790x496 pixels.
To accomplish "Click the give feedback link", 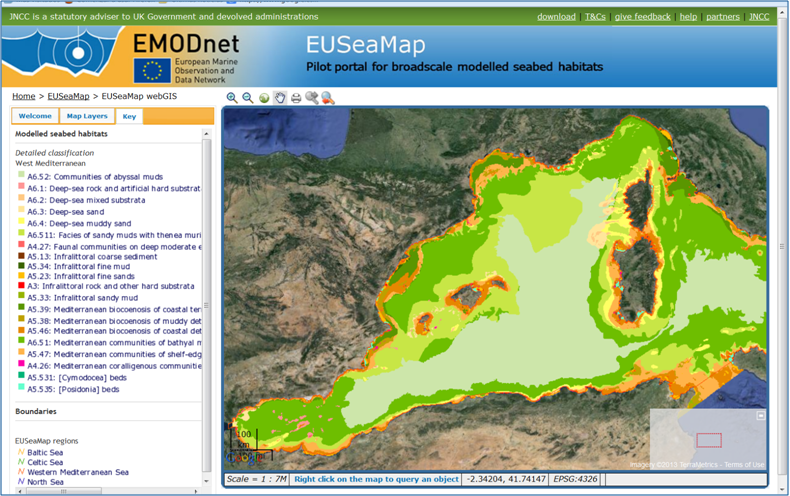I will tap(642, 17).
